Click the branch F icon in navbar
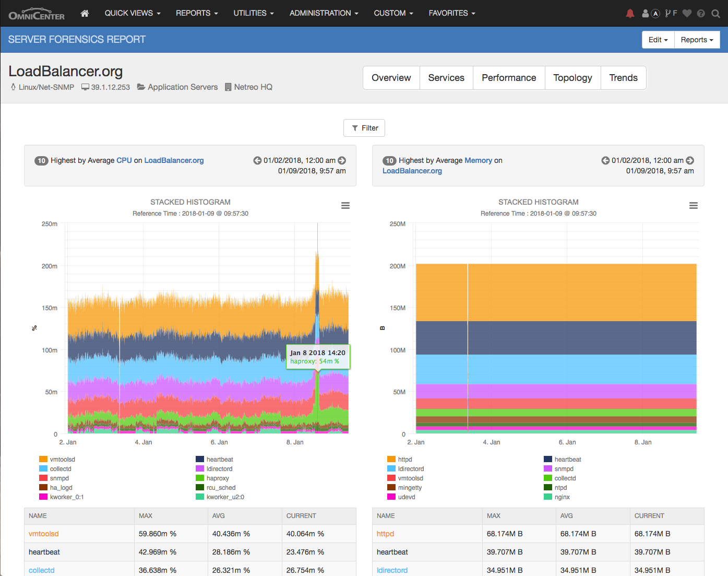The height and width of the screenshot is (576, 728). click(x=671, y=14)
